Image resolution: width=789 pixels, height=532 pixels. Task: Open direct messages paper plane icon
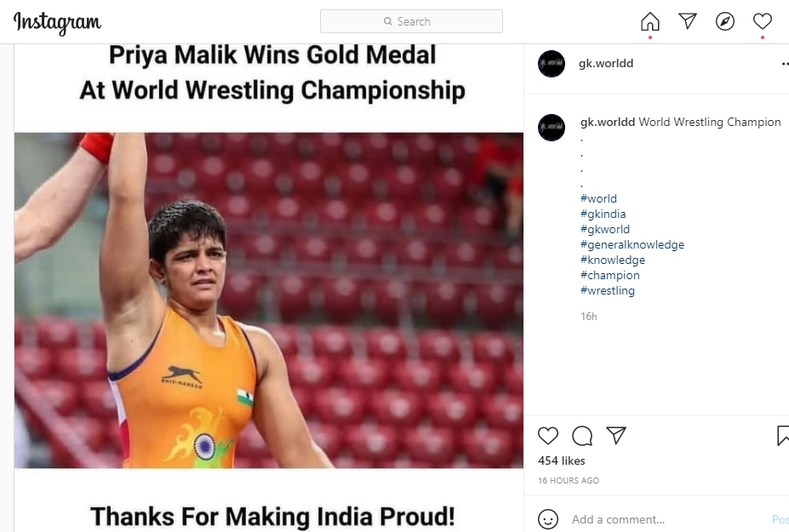688,22
